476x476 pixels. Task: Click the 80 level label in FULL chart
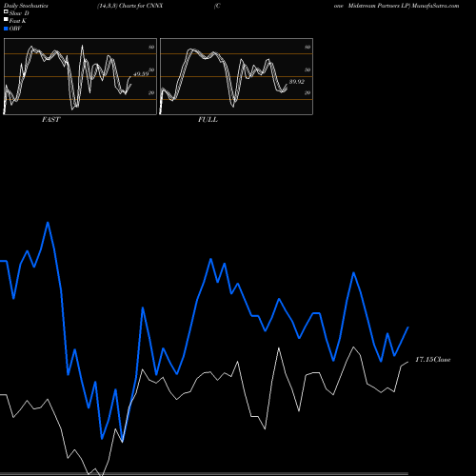[307, 48]
